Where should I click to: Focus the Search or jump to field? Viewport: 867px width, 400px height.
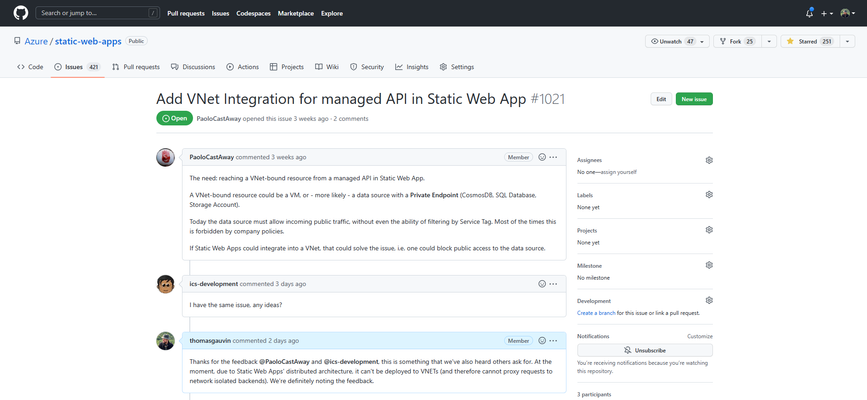coord(97,13)
